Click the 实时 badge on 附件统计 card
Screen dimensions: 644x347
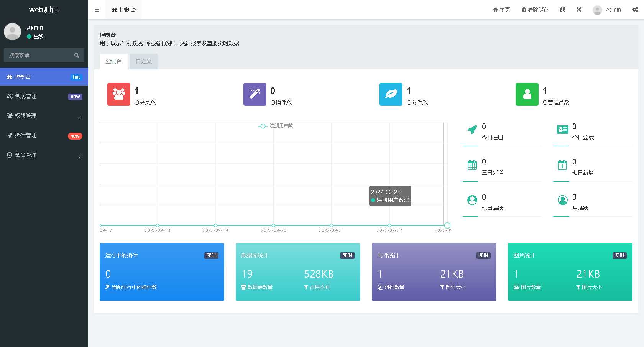coord(484,255)
